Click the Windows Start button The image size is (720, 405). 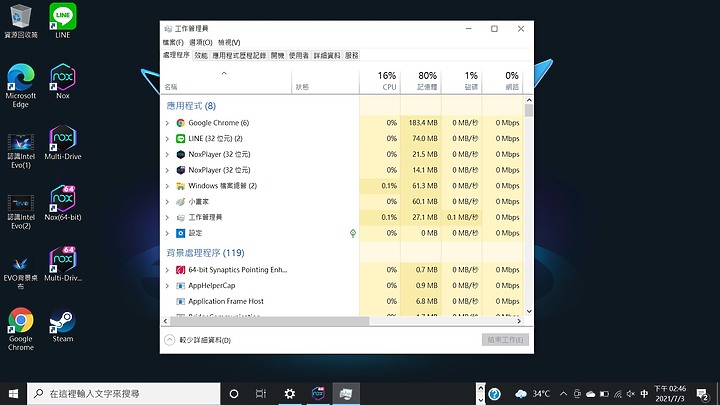coord(13,394)
